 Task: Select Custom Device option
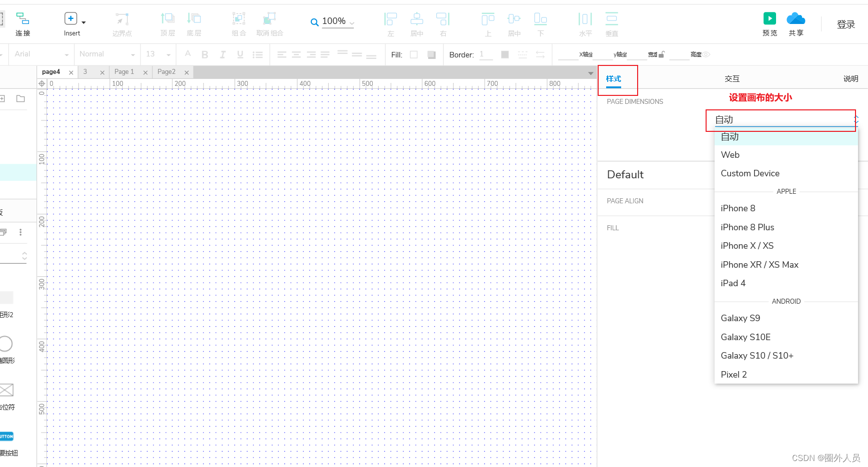[787, 173]
